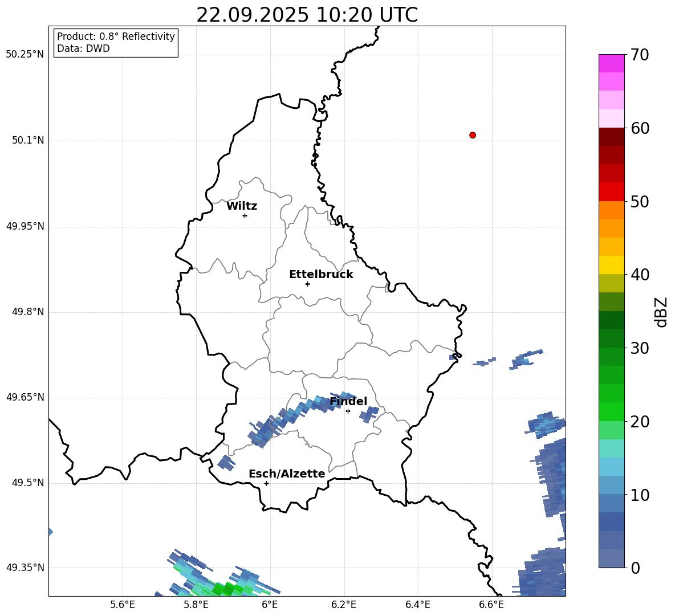Screen dimensions: 675x616
Task: Click the 49.8°N latitude label
Action: click(x=28, y=312)
